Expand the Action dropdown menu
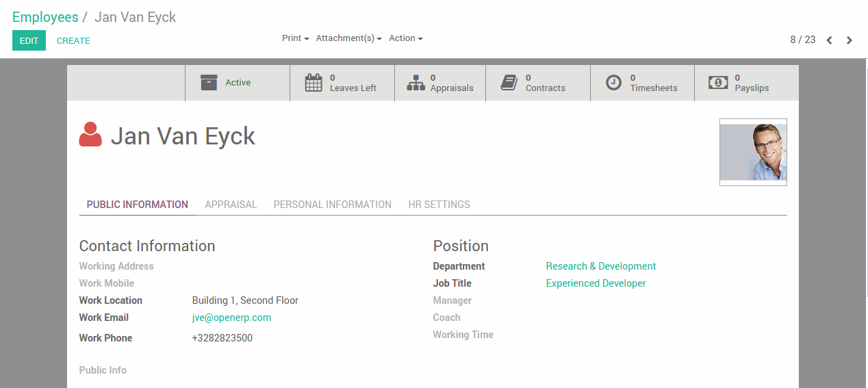 [405, 38]
